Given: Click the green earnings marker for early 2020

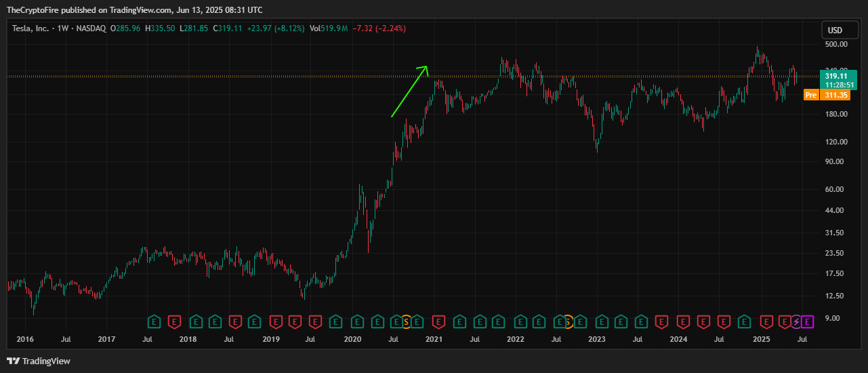Looking at the screenshot, I should (357, 321).
